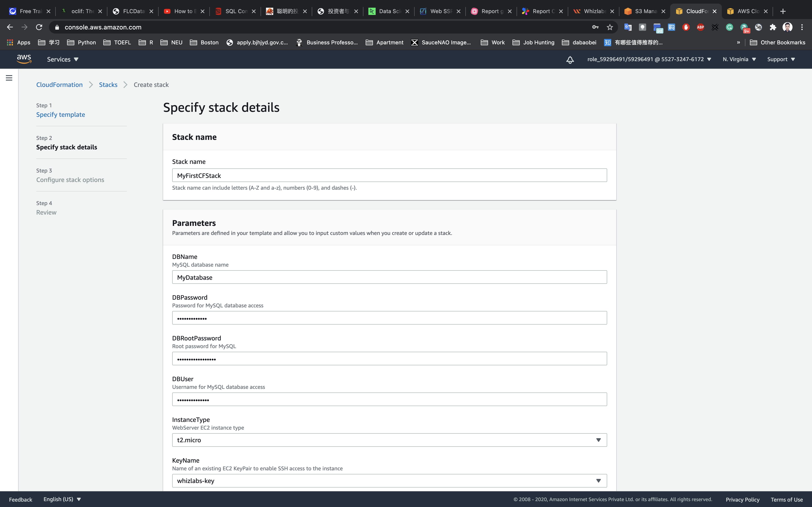
Task: Focus the DBName text field
Action: 389,277
